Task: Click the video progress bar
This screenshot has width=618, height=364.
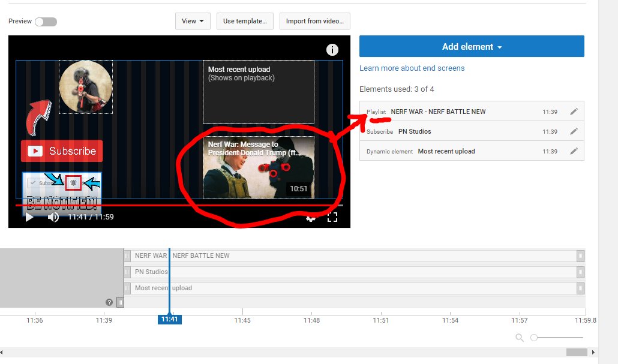Action: tap(179, 205)
